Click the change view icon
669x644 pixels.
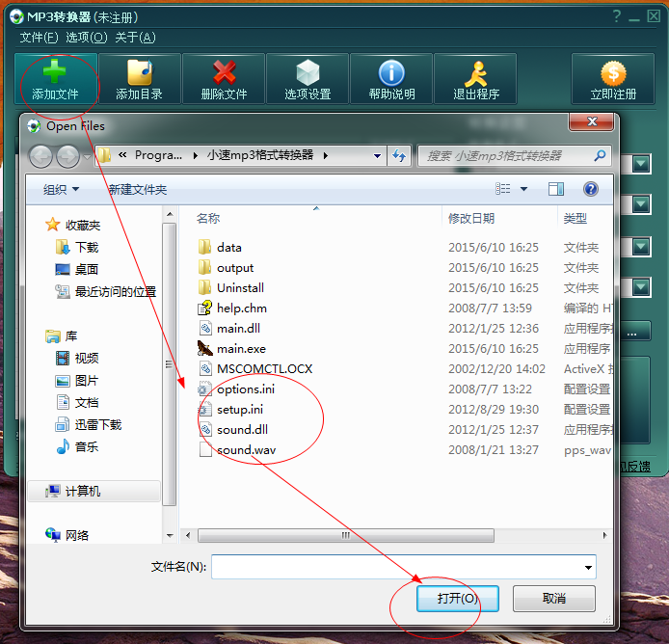pos(503,189)
